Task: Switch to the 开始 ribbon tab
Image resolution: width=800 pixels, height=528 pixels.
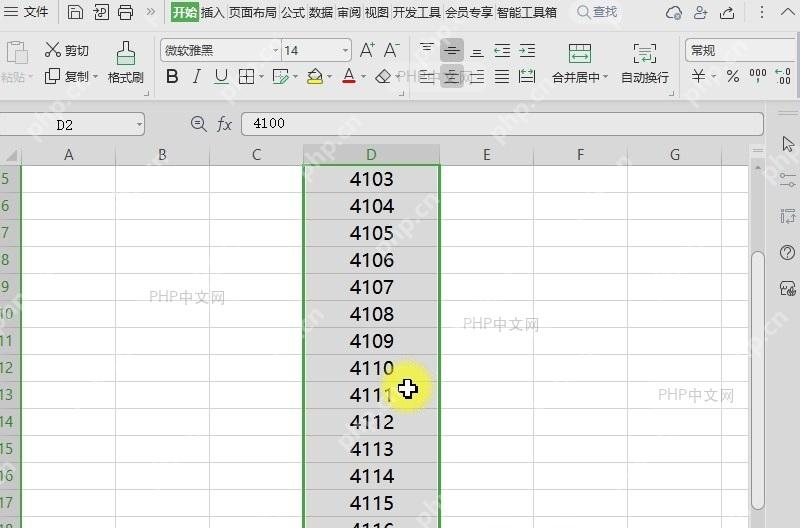Action: [x=184, y=12]
